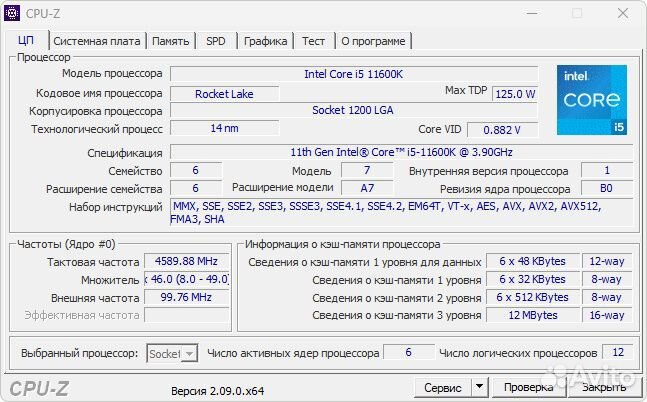Screen dimensions: 647x402
Task: Click the Ревизия ядра процессора value B0
Action: (607, 188)
